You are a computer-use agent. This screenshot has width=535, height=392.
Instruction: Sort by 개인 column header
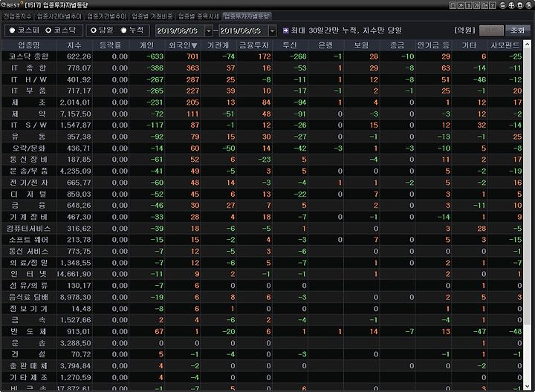click(146, 45)
